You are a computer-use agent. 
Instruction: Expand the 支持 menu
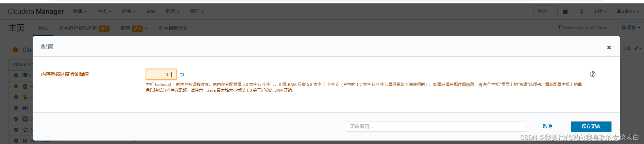pos(600,11)
